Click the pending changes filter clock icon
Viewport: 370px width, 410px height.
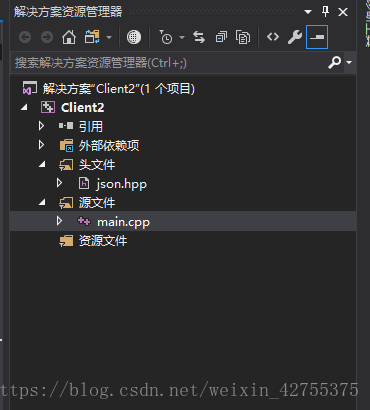coord(166,37)
